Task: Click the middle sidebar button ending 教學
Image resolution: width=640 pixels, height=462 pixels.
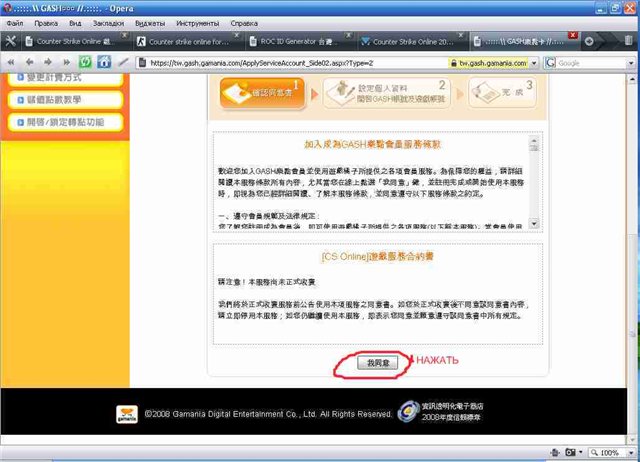Action: (x=65, y=100)
